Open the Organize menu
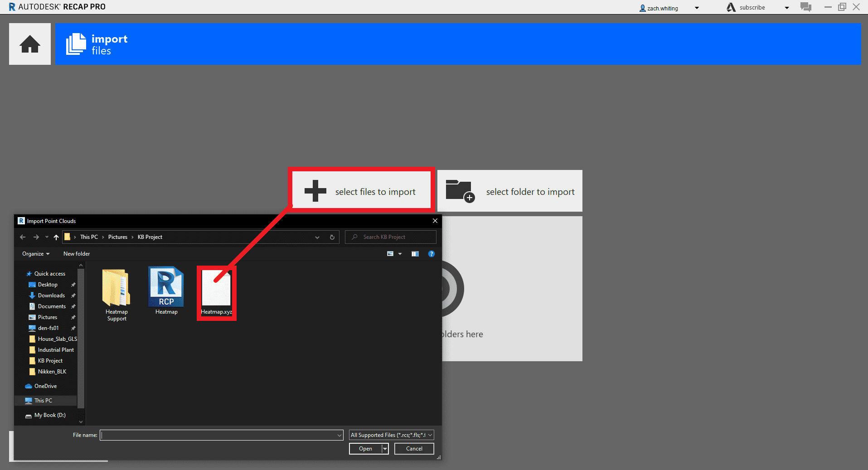This screenshot has width=868, height=470. [35, 253]
